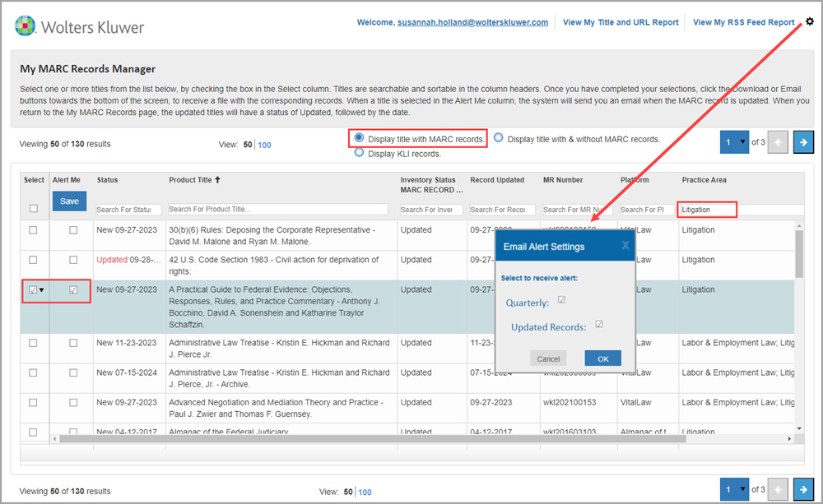This screenshot has width=823, height=504.
Task: Check Alert Me for 30(b)(6) Rules row
Action: 73,229
